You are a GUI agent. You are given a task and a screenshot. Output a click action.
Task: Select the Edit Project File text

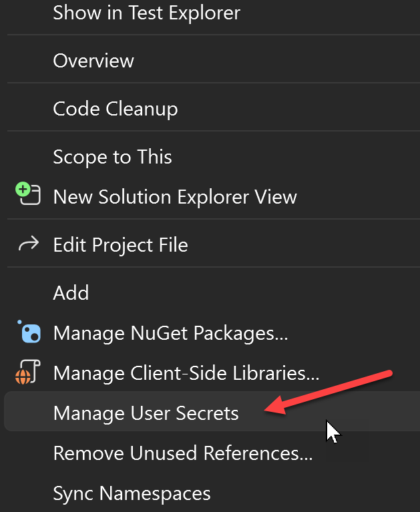[120, 245]
